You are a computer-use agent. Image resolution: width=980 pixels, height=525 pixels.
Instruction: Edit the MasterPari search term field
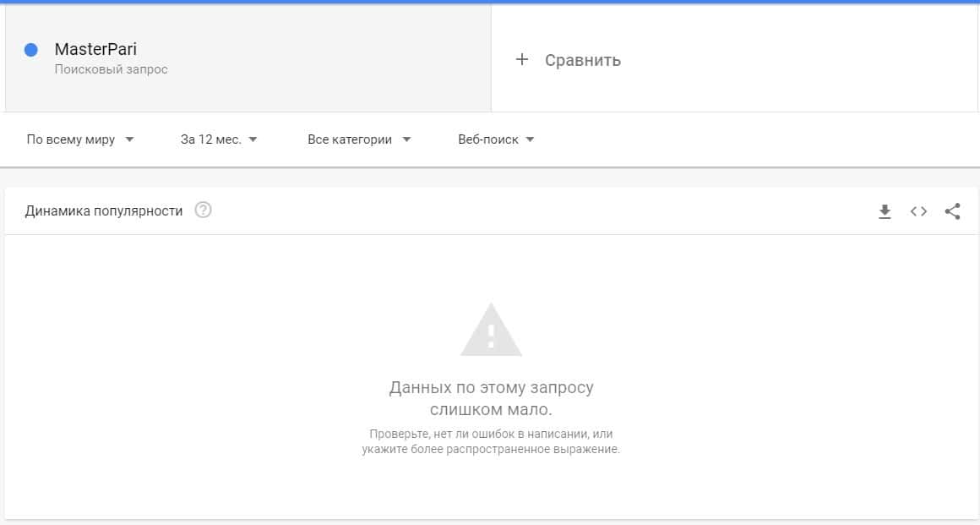[x=248, y=58]
